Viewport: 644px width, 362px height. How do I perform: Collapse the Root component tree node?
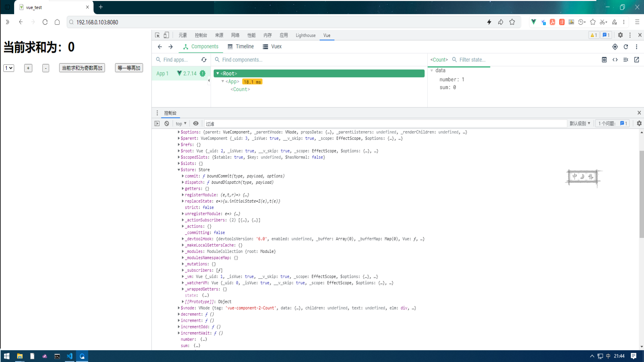[x=218, y=73]
